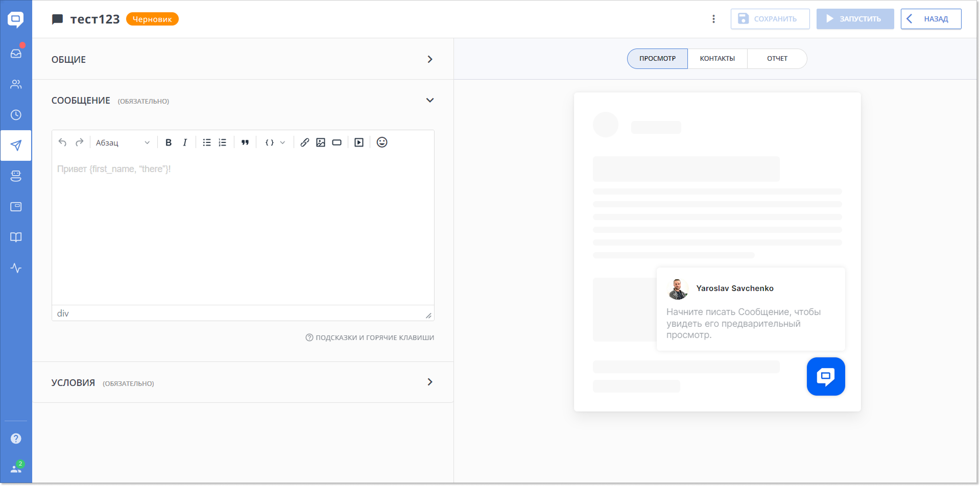Open the Абзац paragraph style dropdown

pyautogui.click(x=123, y=142)
